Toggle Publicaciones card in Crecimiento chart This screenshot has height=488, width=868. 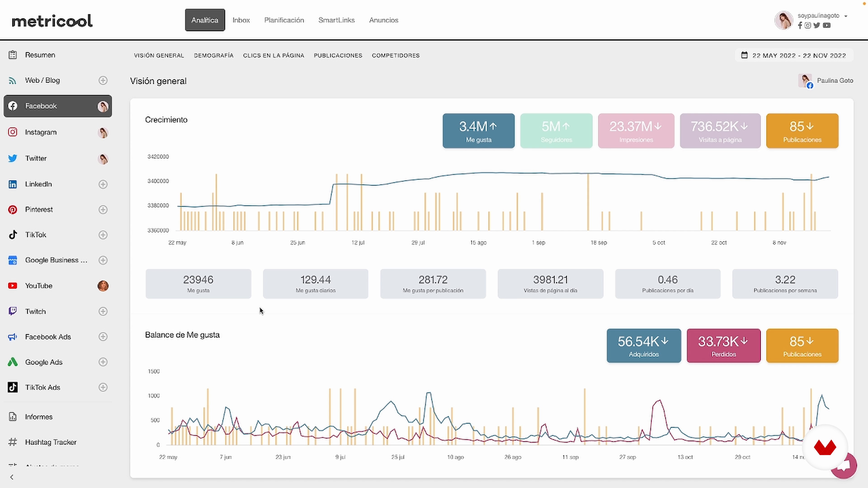point(802,131)
